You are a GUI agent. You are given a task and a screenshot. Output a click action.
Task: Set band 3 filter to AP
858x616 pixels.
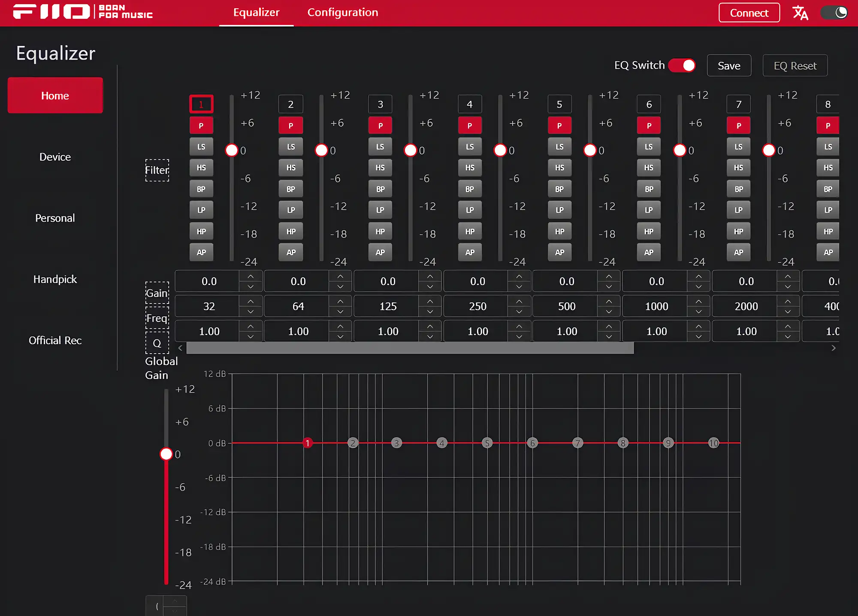tap(380, 252)
